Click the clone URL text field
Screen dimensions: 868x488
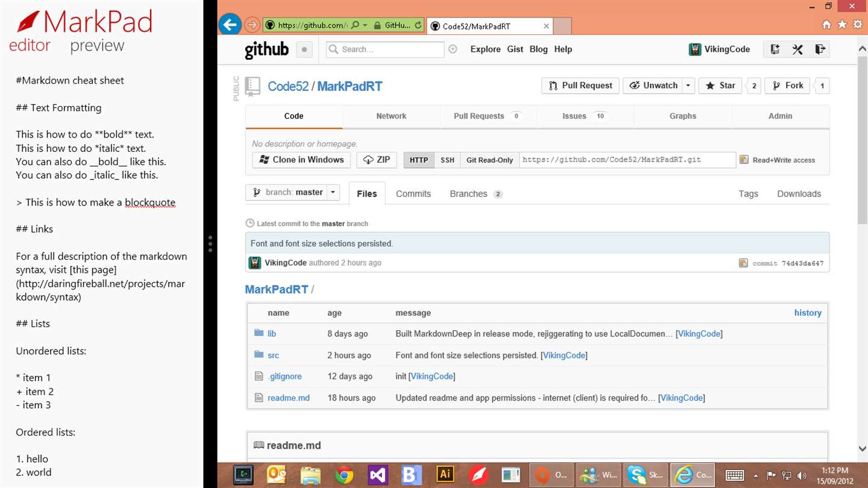tap(627, 160)
